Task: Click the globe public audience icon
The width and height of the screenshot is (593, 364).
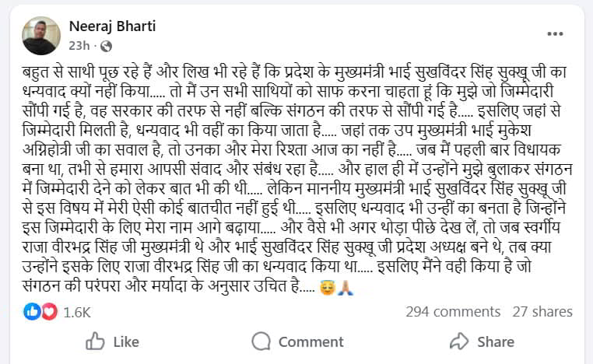Action: pyautogui.click(x=106, y=46)
